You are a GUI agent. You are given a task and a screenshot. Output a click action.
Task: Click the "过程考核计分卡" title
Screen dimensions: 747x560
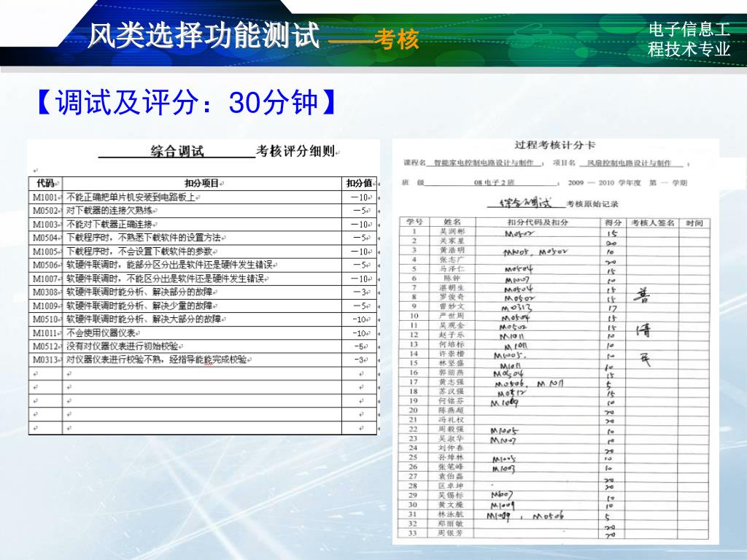click(554, 145)
